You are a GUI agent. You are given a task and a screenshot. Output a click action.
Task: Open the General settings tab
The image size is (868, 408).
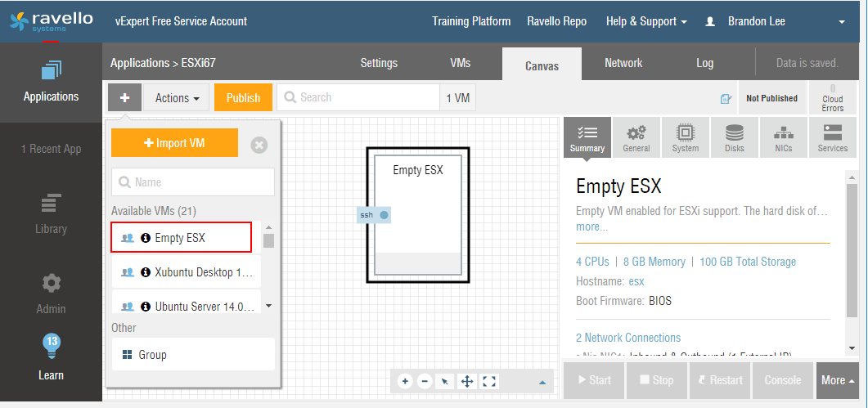(x=636, y=137)
